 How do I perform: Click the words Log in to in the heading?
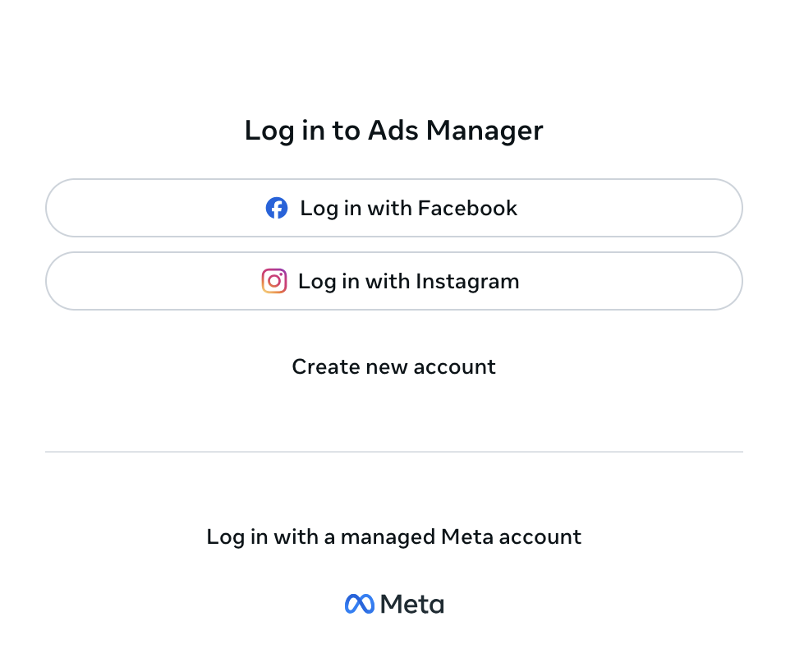coord(303,131)
